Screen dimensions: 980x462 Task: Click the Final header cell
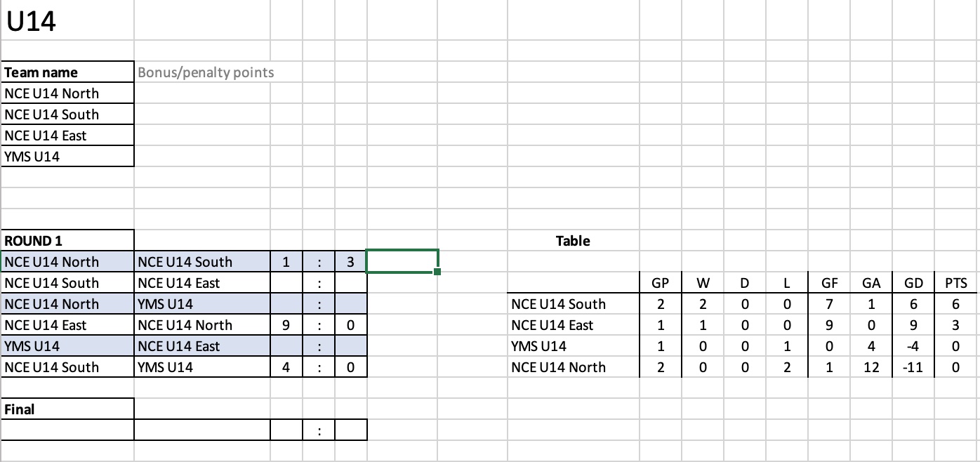pyautogui.click(x=67, y=409)
